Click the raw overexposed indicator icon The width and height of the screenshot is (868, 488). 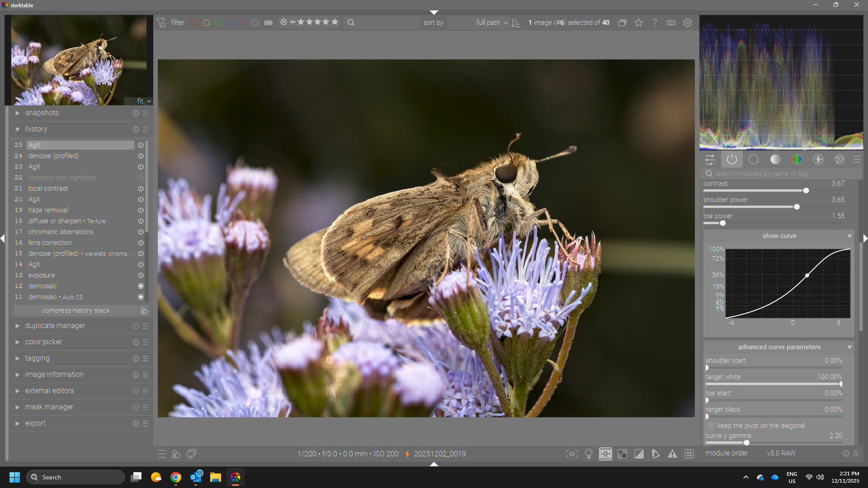[622, 454]
